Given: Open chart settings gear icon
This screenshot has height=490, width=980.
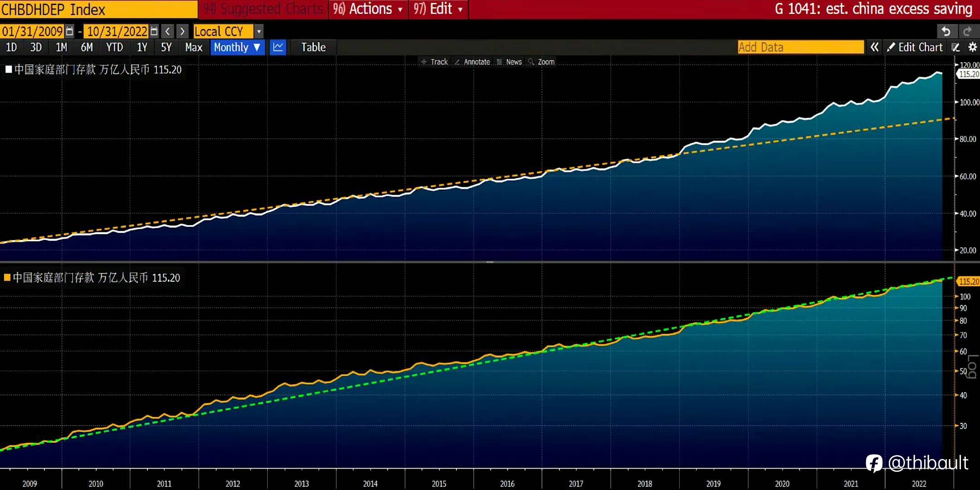Looking at the screenshot, I should (x=972, y=47).
